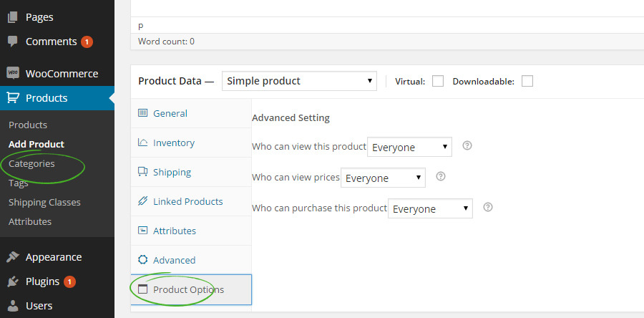Select the Product Options tab

[x=188, y=289]
